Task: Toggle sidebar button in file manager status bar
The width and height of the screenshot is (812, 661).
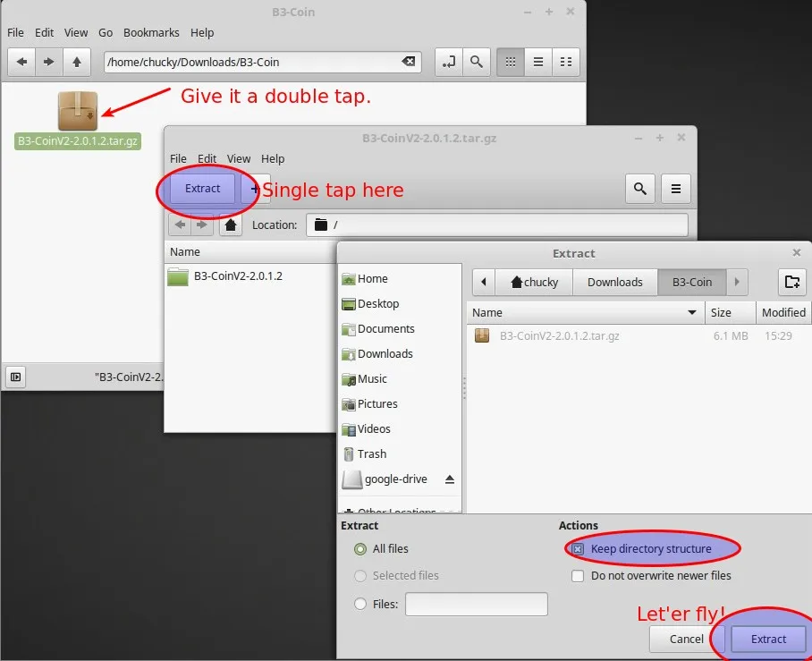Action: click(16, 377)
